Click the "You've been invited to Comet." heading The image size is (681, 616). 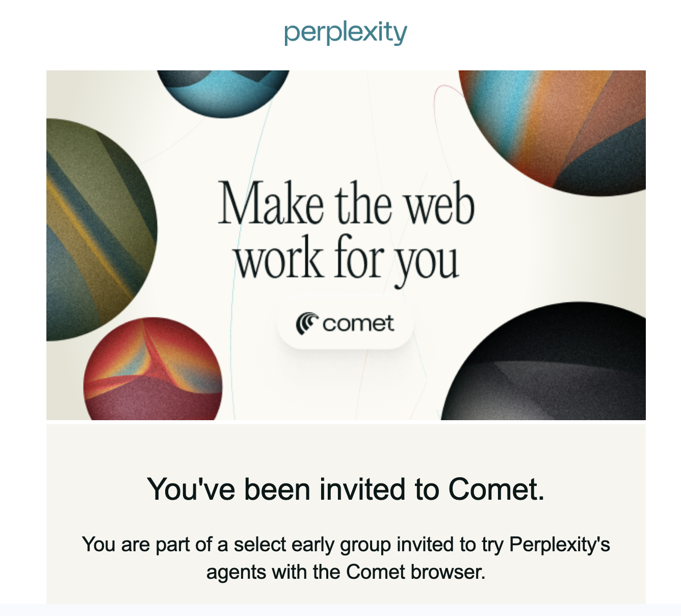346,489
